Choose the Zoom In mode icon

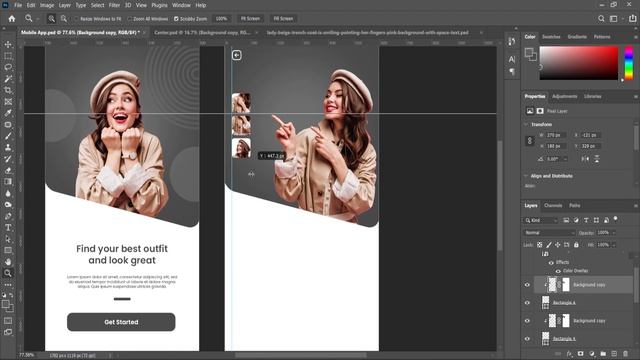click(x=51, y=18)
